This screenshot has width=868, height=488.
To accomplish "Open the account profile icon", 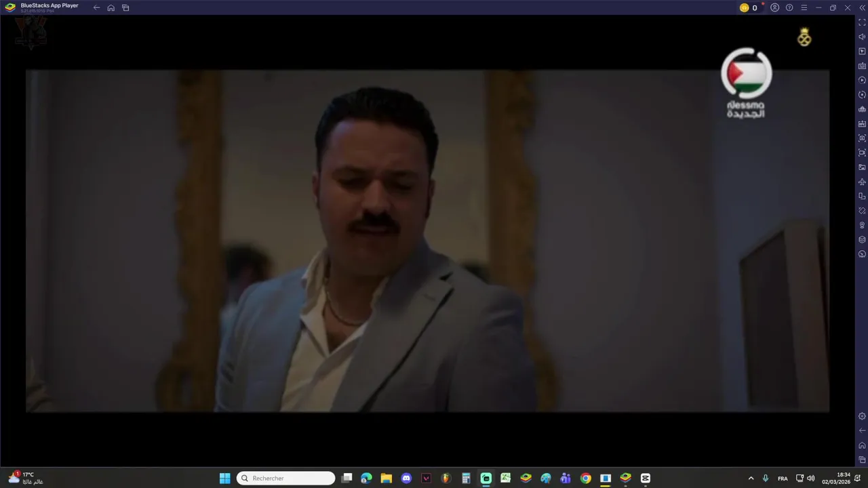I will tap(774, 7).
